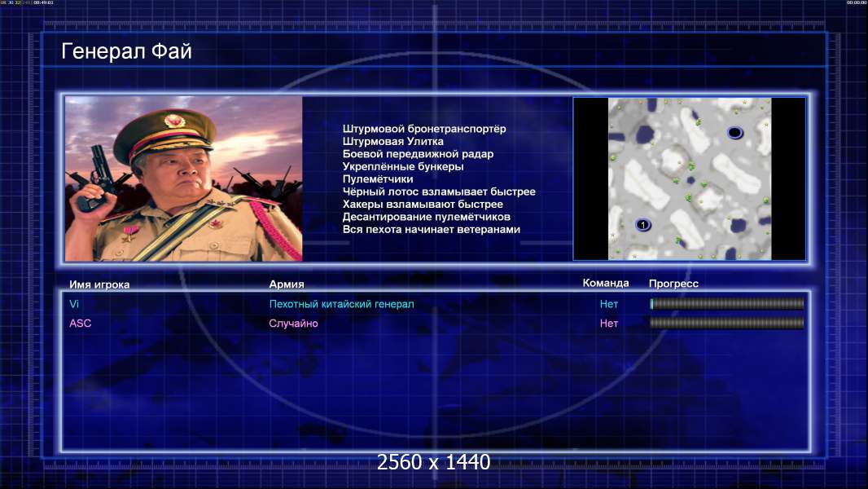Click Vi's loading progress bar

(727, 303)
